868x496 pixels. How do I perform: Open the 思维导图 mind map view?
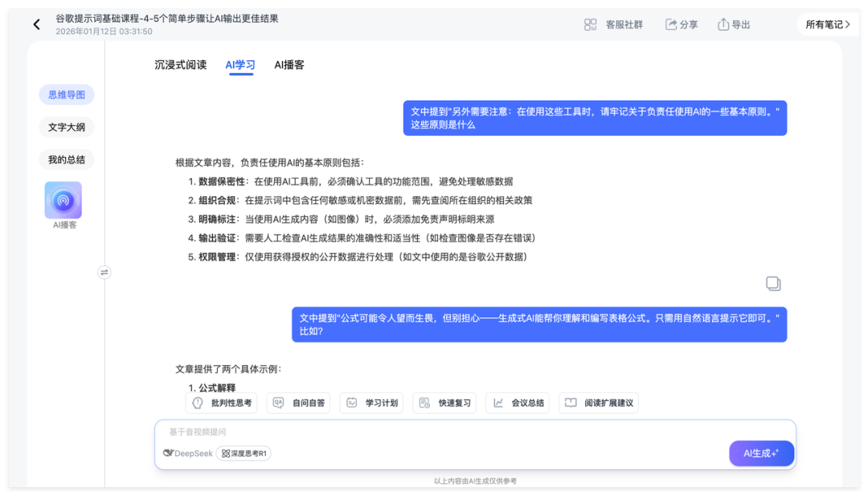pos(67,95)
